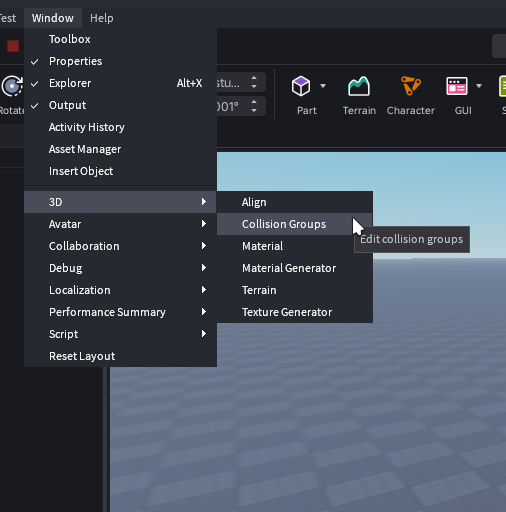Image resolution: width=506 pixels, height=512 pixels.
Task: Expand the Collaboration submenu
Action: pyautogui.click(x=120, y=246)
